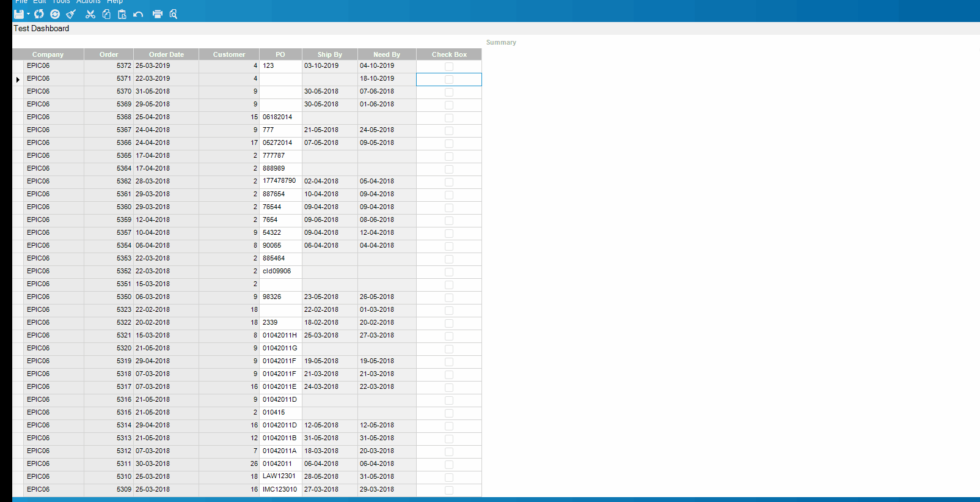This screenshot has width=980, height=502.
Task: Click the PO column header
Action: [280, 54]
